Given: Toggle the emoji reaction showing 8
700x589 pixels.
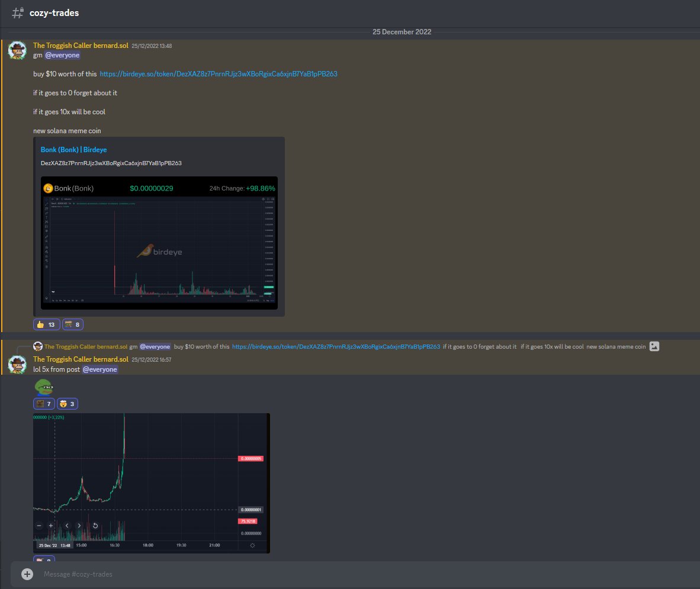Looking at the screenshot, I should point(73,324).
